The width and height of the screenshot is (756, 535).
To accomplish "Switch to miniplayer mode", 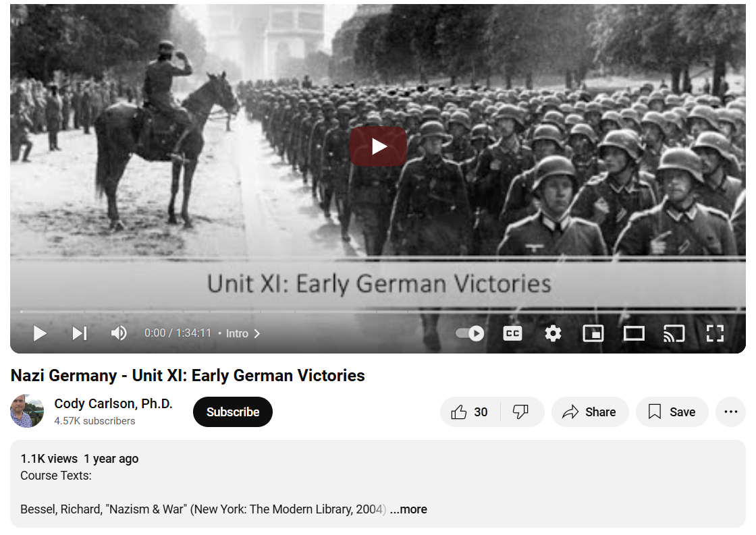I will click(593, 333).
